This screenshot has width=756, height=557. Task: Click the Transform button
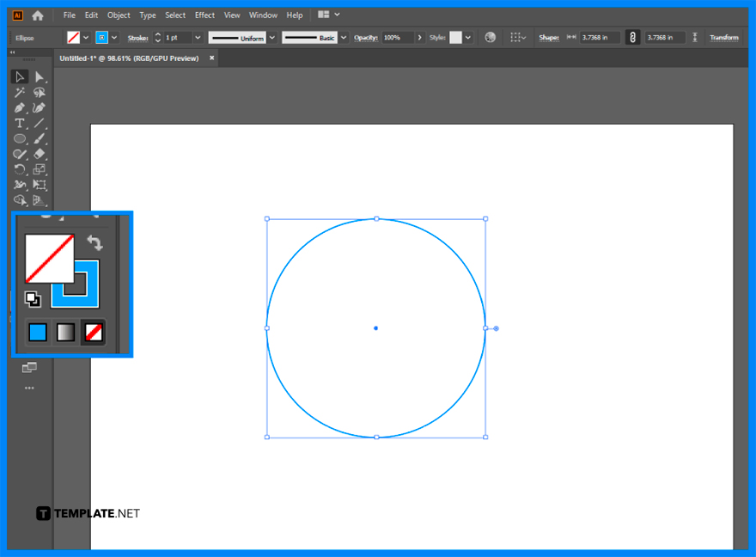(x=724, y=37)
